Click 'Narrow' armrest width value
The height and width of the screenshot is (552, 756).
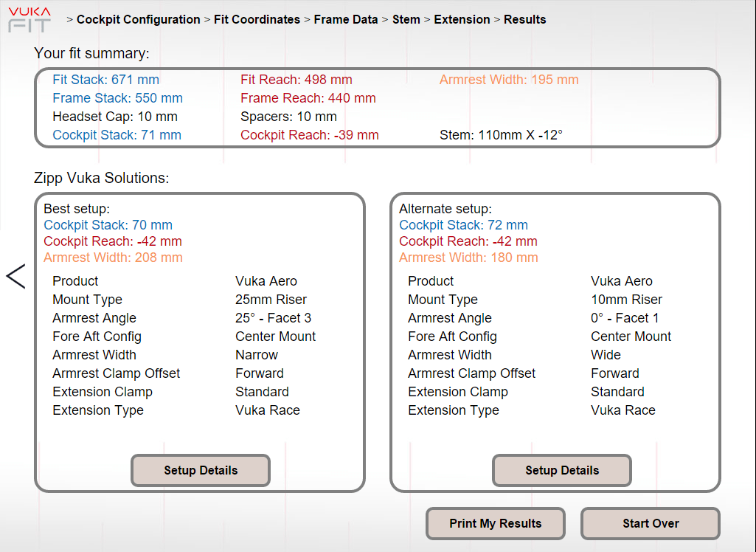click(x=257, y=355)
